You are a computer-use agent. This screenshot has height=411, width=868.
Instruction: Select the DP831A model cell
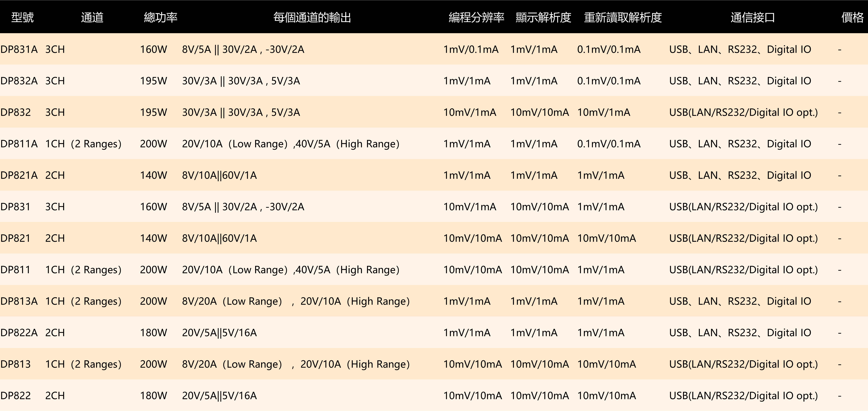(19, 49)
